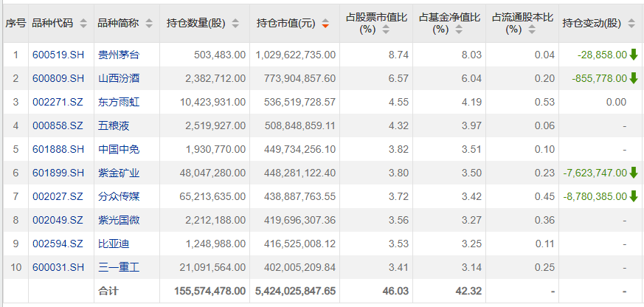Open 分众传媒 stock link
The height and width of the screenshot is (307, 644).
point(119,196)
